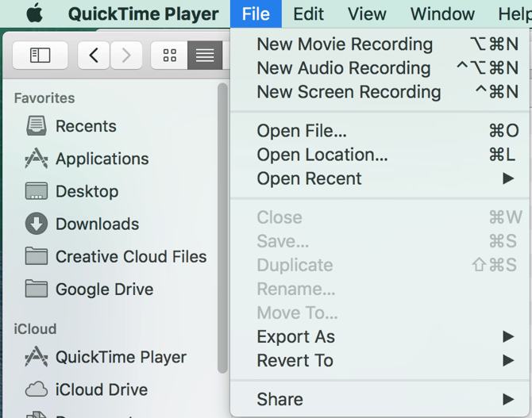Select Recents in Favorites sidebar
Viewport: 532px width, 418px height.
pyautogui.click(x=86, y=126)
